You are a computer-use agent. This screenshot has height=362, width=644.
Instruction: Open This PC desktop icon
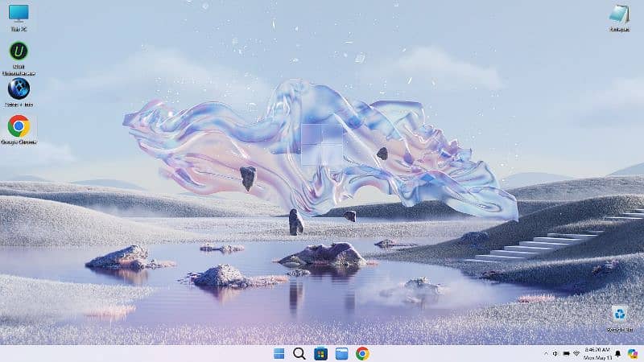[18, 14]
